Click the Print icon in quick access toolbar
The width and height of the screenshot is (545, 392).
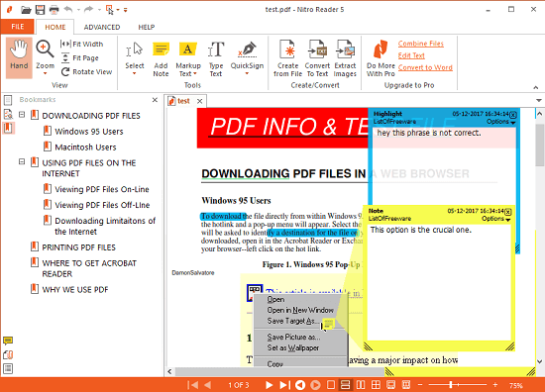click(54, 10)
